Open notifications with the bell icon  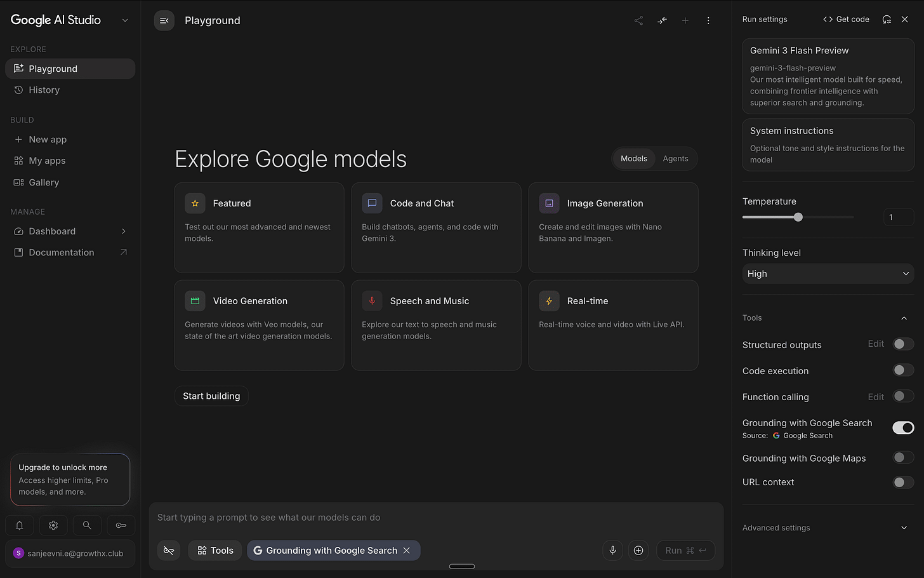(x=20, y=525)
